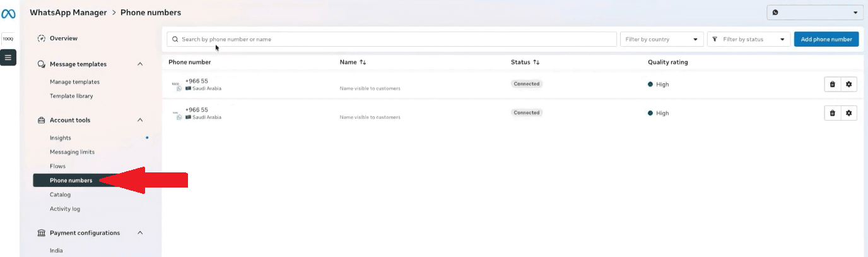The image size is (868, 257).
Task: Delete the second phone number with trash icon
Action: pos(833,113)
